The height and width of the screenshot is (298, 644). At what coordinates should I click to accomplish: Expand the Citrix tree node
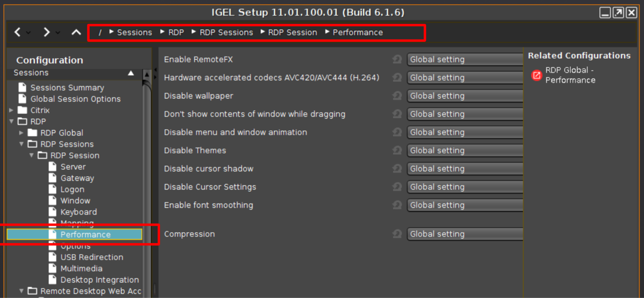tap(11, 110)
